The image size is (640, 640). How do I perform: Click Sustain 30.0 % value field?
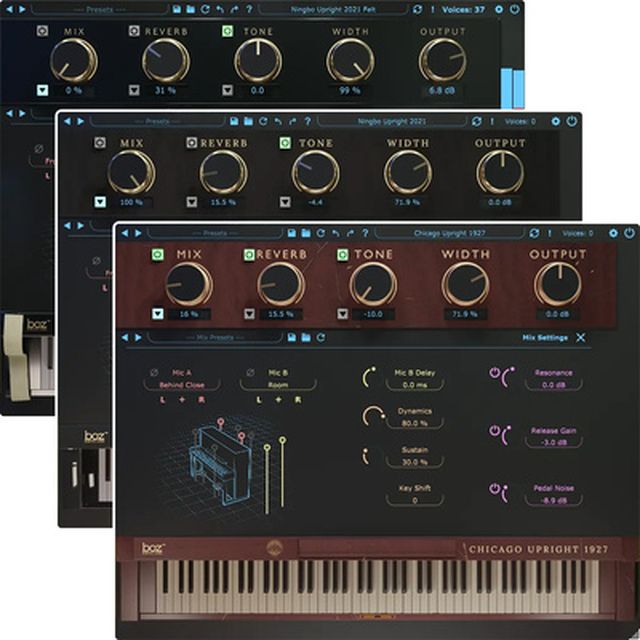(x=415, y=462)
